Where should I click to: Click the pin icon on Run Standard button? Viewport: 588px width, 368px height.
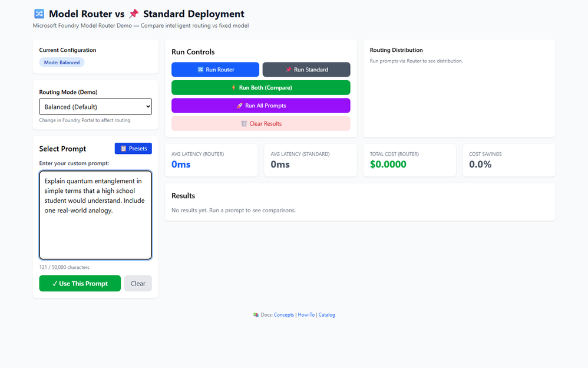point(288,70)
